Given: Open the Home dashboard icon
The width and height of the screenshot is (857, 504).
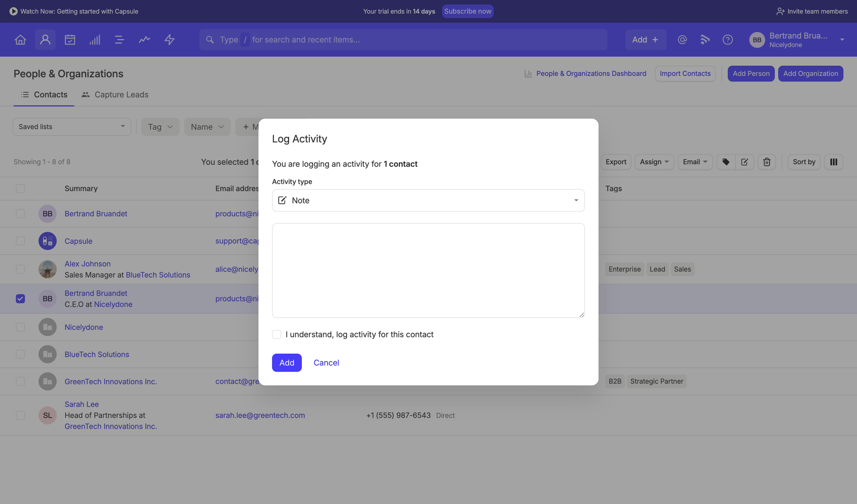Looking at the screenshot, I should click(20, 40).
